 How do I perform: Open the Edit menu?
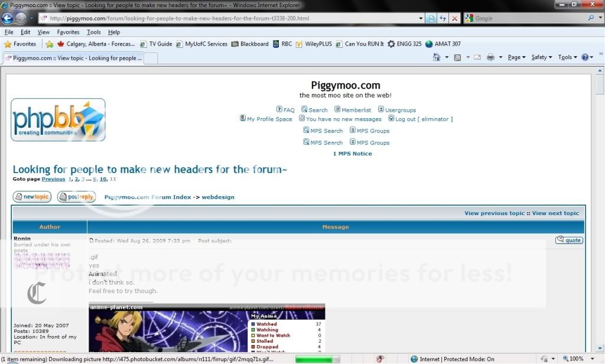point(25,32)
